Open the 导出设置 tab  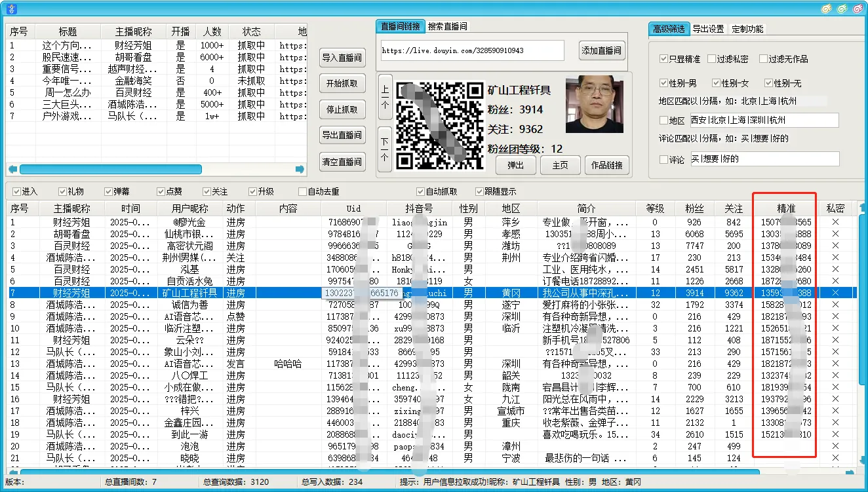[x=709, y=29]
